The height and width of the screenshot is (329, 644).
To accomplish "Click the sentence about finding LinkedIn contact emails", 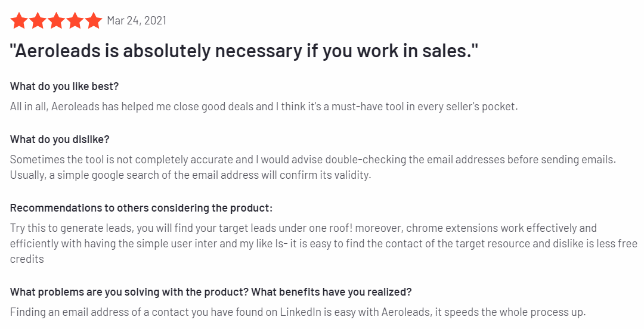I will (298, 312).
